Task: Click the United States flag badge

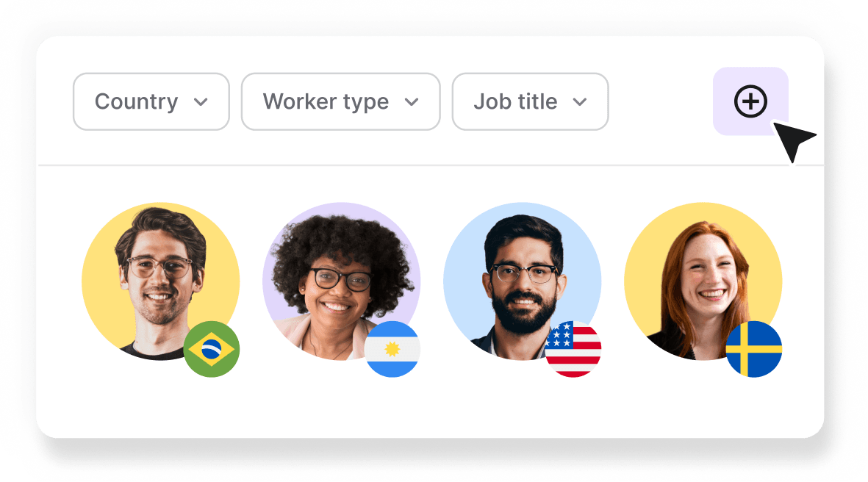Action: pos(573,349)
